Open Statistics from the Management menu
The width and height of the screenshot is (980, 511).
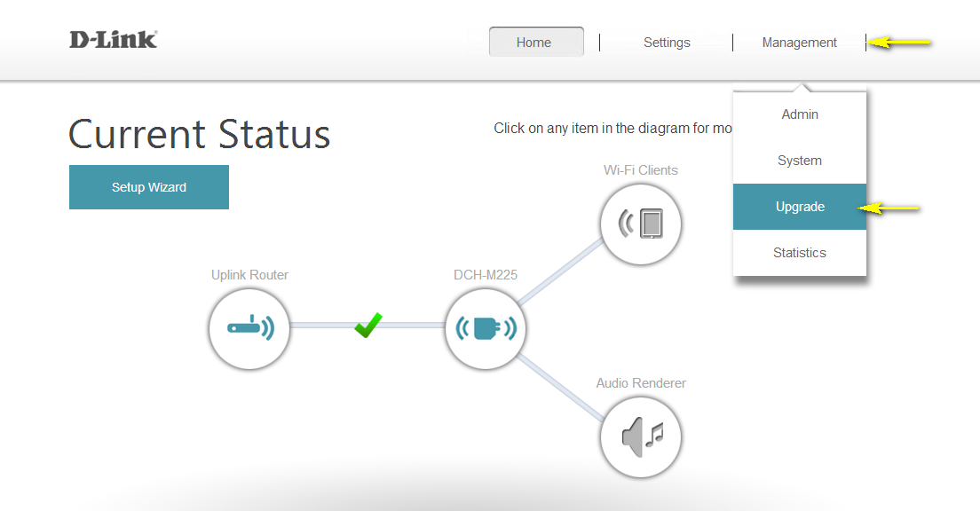800,253
